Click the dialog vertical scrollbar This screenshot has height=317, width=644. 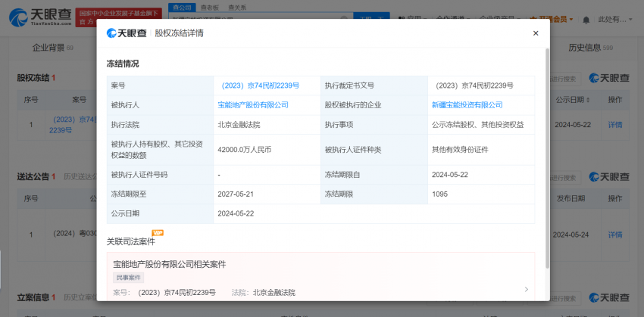(x=547, y=158)
